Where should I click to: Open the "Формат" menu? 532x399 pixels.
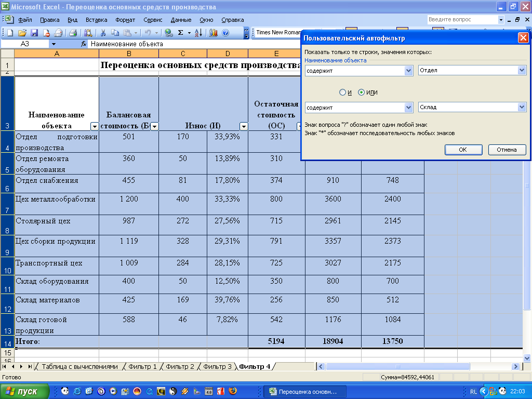pyautogui.click(x=125, y=20)
